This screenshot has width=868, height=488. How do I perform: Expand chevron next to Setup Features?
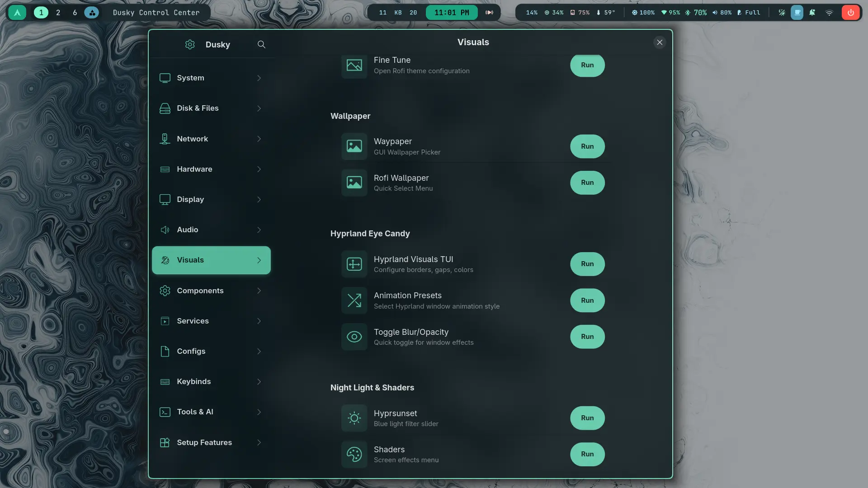click(x=259, y=442)
